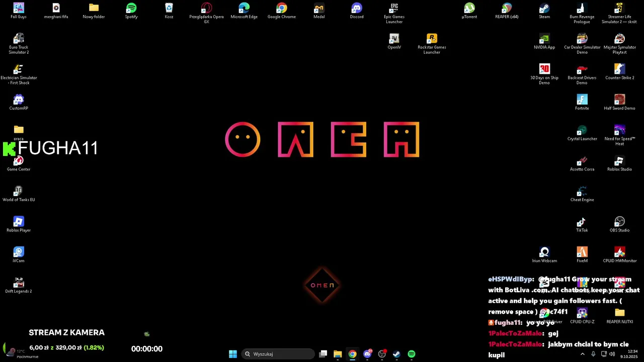Open Crystal Launcher shortcut
The height and width of the screenshot is (362, 644).
[x=582, y=133]
